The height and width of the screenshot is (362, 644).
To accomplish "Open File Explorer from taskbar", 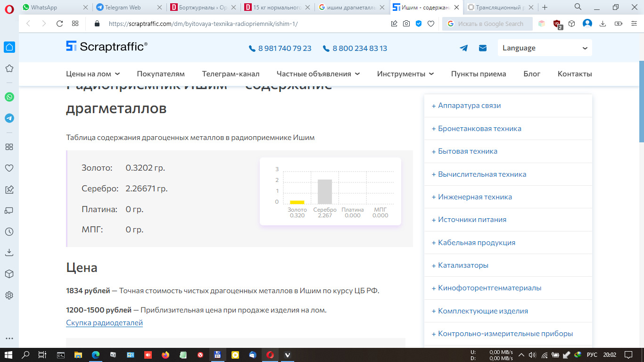I will [x=78, y=355].
